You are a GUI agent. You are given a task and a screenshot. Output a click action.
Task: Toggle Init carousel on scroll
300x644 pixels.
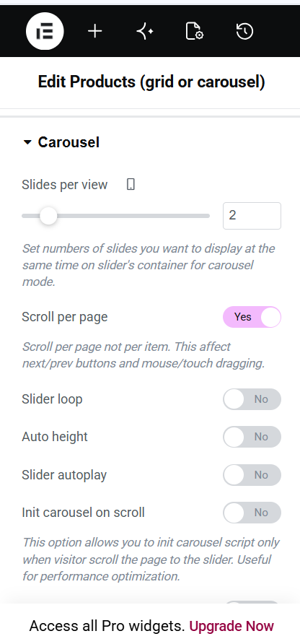click(252, 513)
